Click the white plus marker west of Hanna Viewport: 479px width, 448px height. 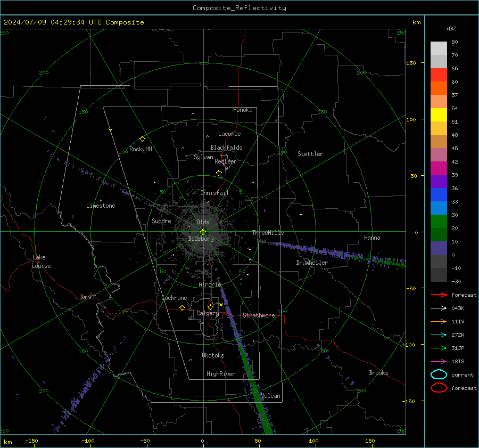pos(301,214)
